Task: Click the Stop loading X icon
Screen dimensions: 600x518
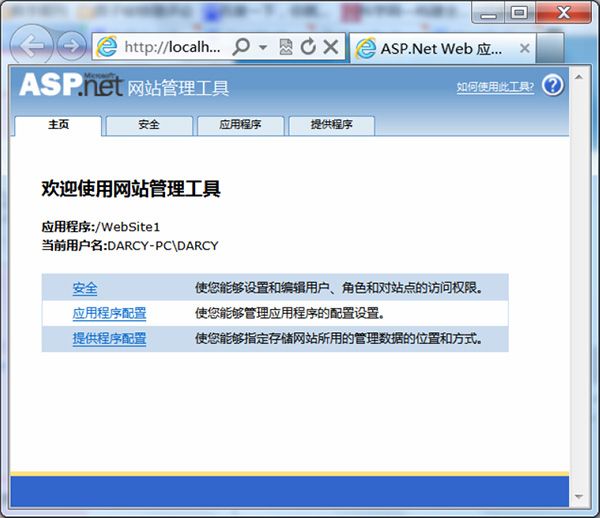Action: pos(331,47)
